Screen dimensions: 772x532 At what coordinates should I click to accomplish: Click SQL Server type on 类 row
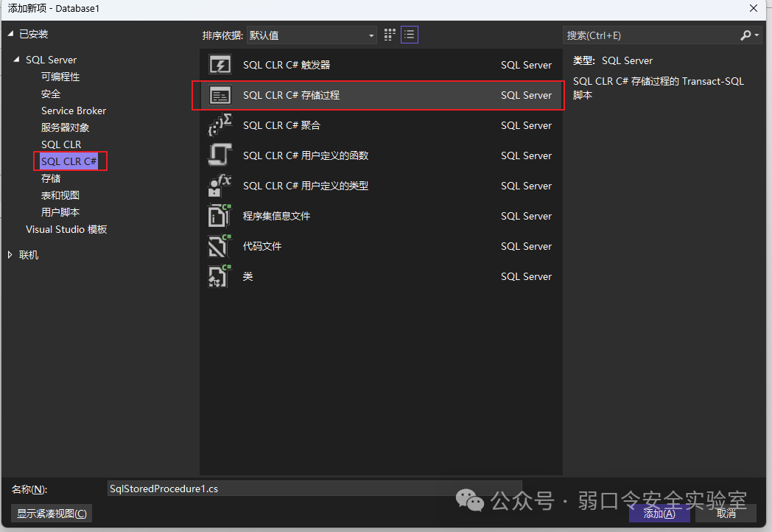(x=526, y=276)
